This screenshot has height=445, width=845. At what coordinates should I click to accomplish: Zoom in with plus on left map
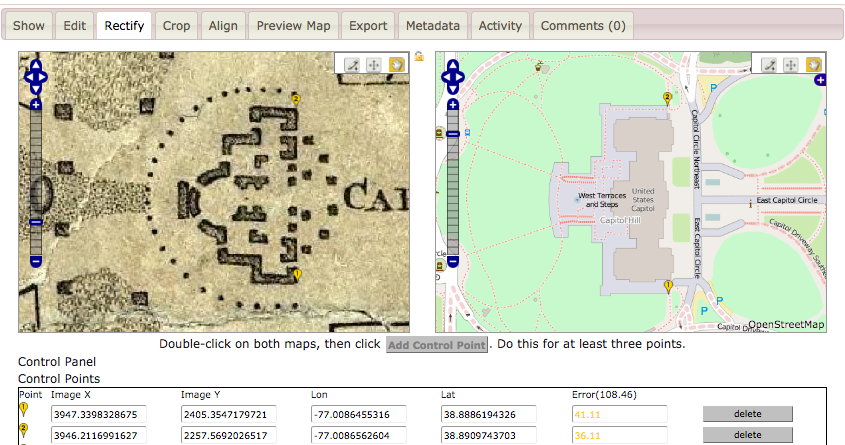point(35,104)
